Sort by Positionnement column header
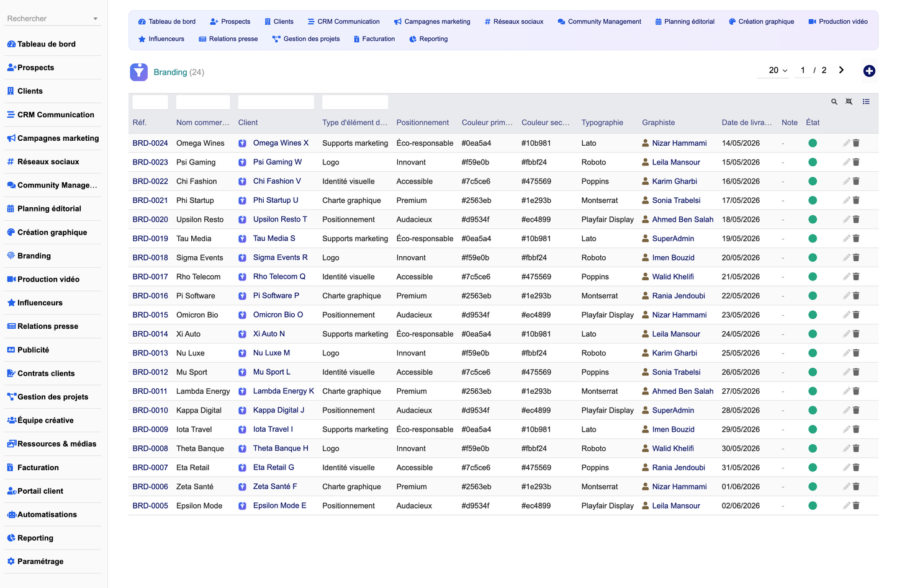This screenshot has height=588, width=897. tap(423, 123)
